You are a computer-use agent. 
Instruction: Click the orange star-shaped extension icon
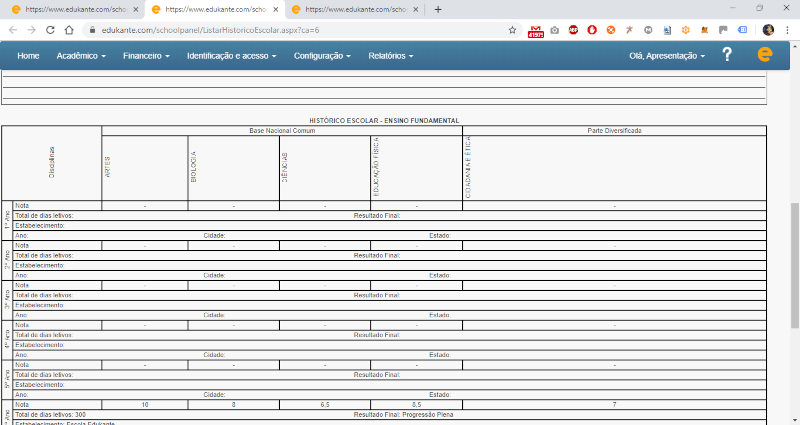pos(630,30)
